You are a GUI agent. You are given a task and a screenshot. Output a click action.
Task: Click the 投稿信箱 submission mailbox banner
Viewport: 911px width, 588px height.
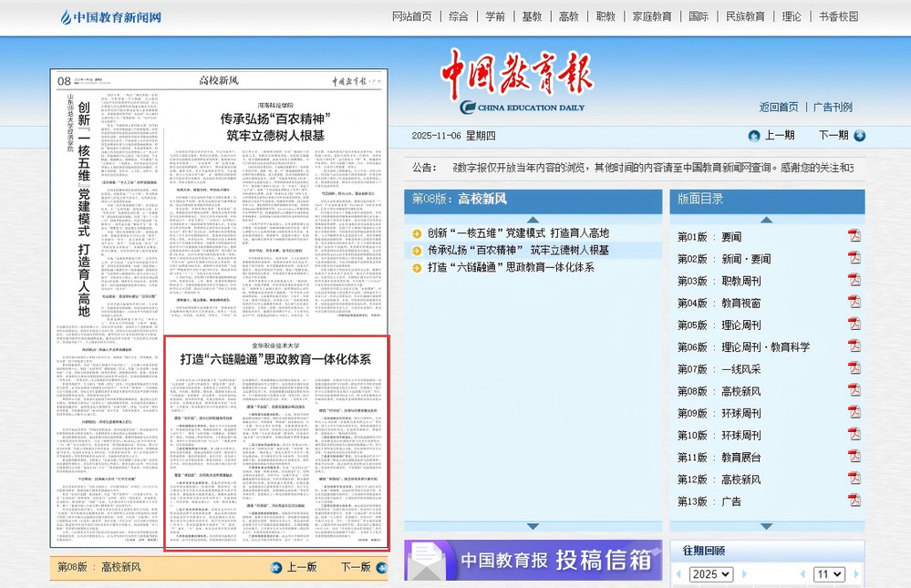click(533, 560)
